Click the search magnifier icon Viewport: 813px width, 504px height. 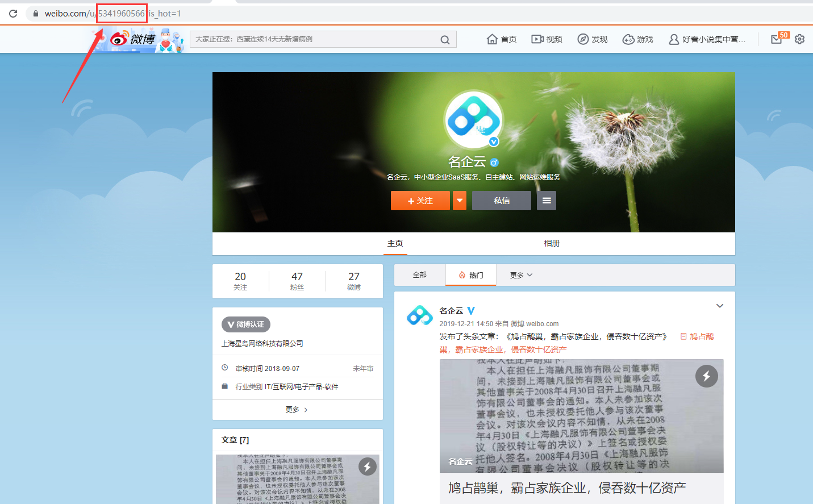coord(445,40)
